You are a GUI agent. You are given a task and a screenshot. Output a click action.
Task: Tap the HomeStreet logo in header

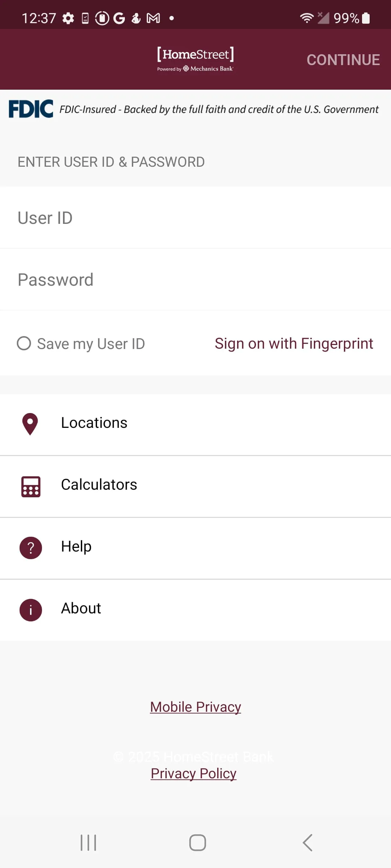pos(195,59)
